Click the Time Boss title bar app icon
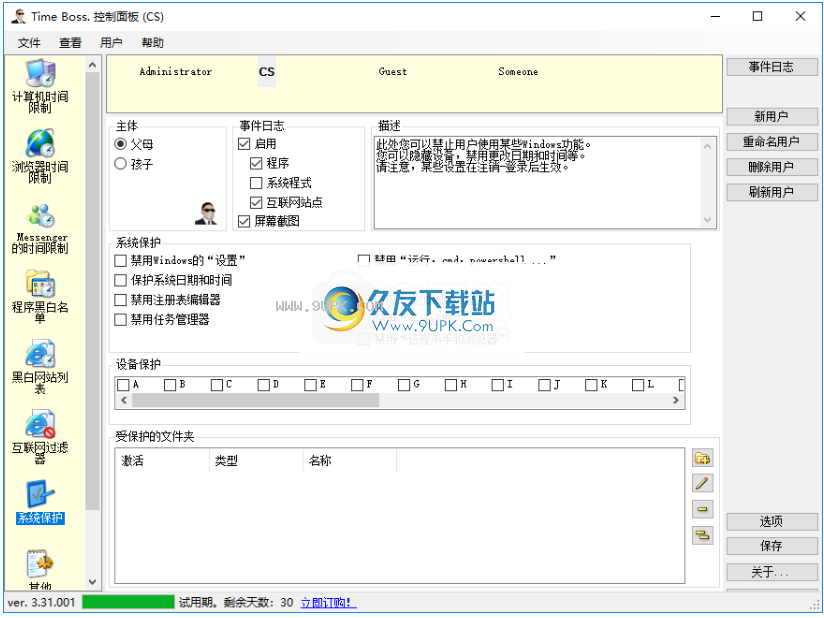Viewport: 824px width, 618px height. [x=18, y=16]
